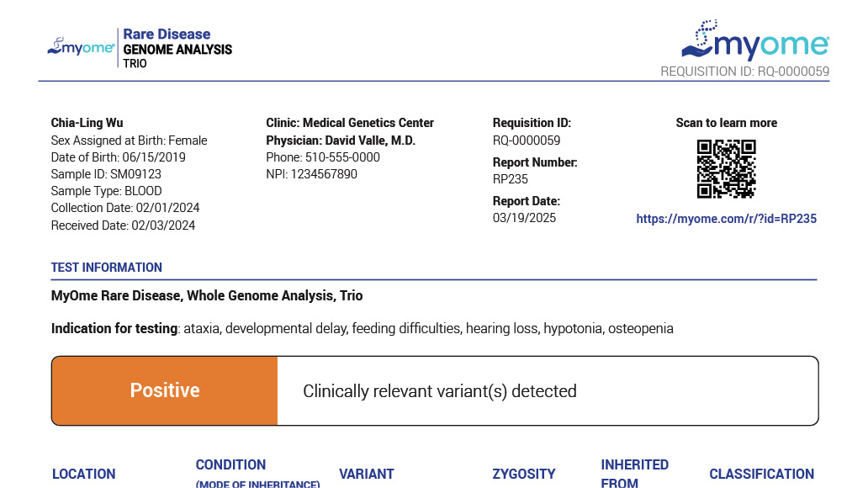This screenshot has height=488, width=868.
Task: Select the CONDITION column header
Action: coord(230,465)
